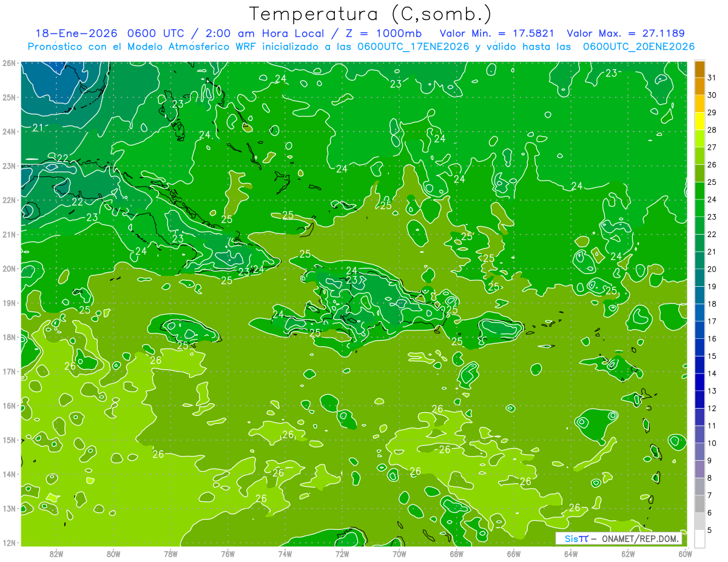Click the "72W" longitude axis label
728x562 pixels.
click(342, 554)
